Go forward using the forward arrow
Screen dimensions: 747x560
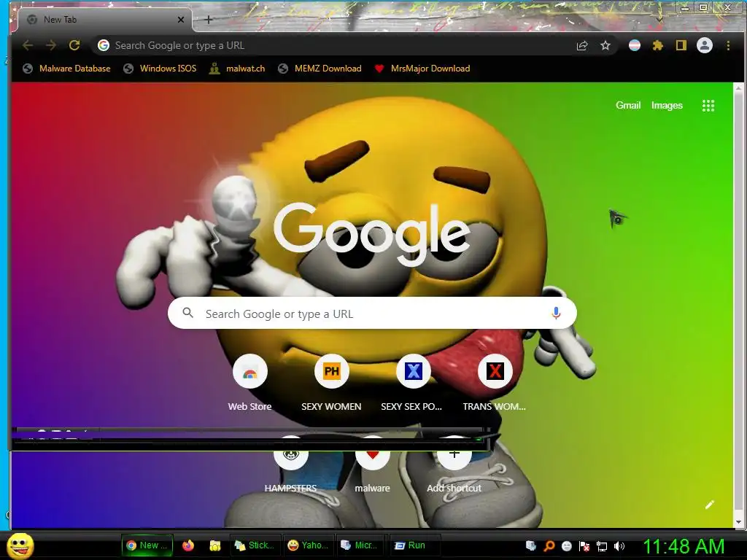[51, 45]
